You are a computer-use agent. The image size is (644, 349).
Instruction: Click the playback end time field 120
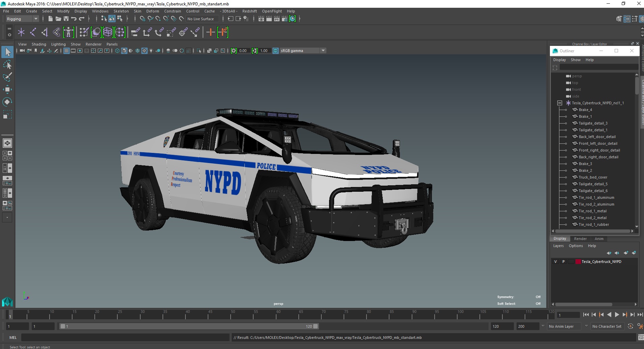(502, 326)
